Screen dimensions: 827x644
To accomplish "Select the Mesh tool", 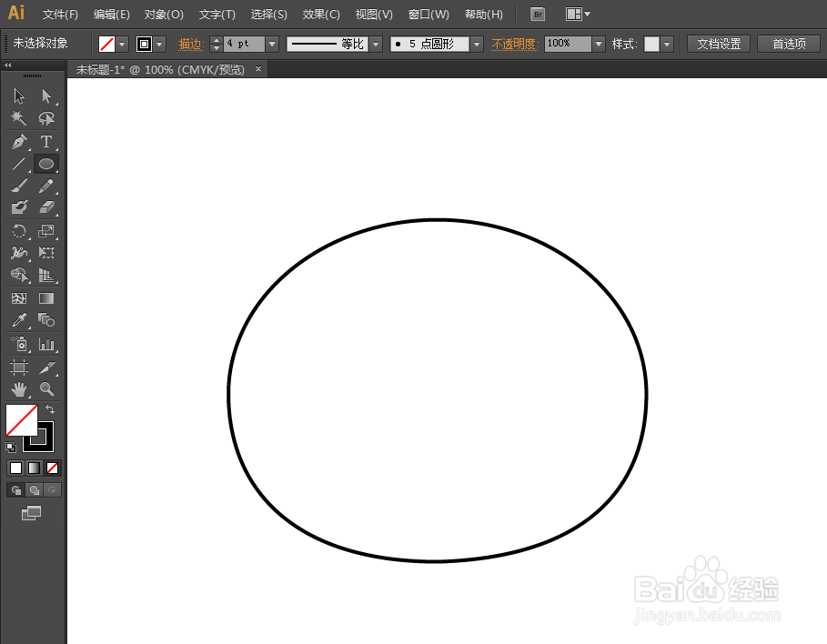I will tap(19, 298).
